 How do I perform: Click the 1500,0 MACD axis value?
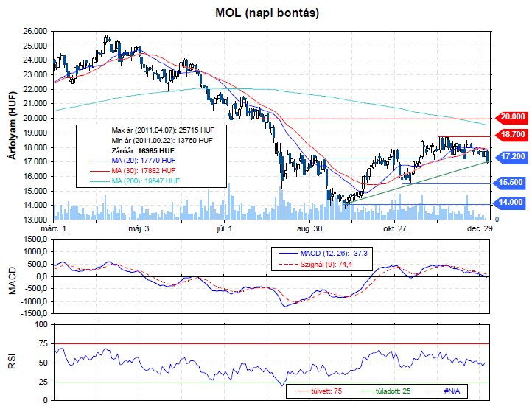[x=35, y=240]
